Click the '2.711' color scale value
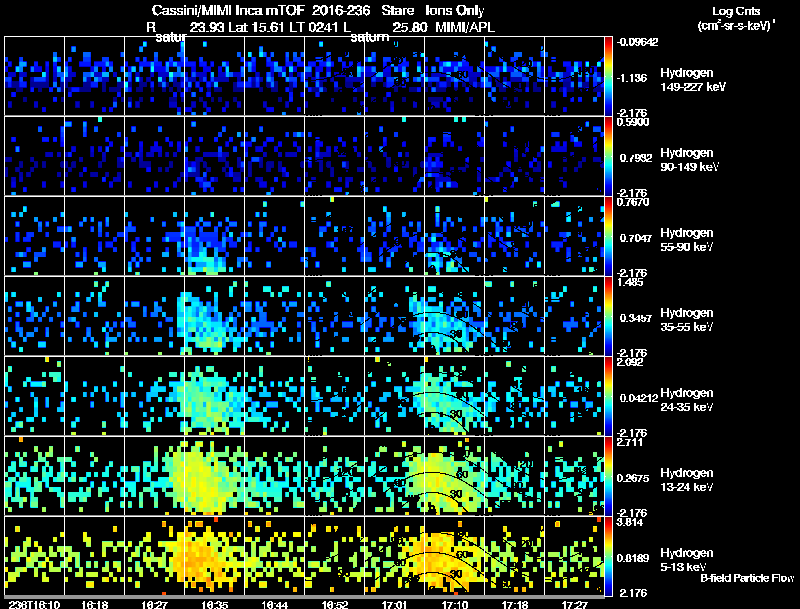The height and width of the screenshot is (609, 800). click(631, 443)
